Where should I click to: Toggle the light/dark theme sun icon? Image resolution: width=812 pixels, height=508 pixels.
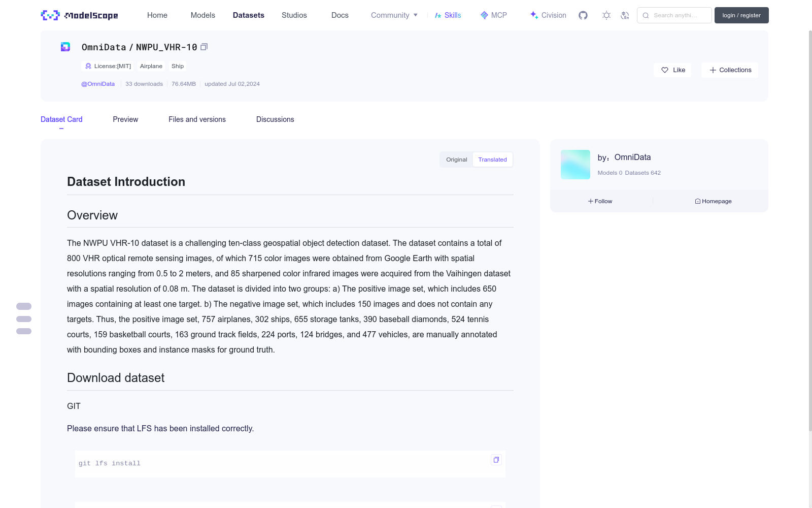point(606,15)
